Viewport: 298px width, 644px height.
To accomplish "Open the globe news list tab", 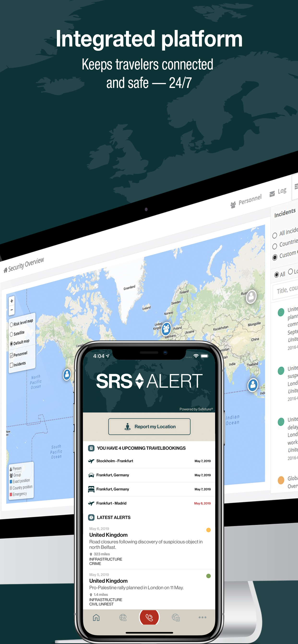I will tap(176, 617).
